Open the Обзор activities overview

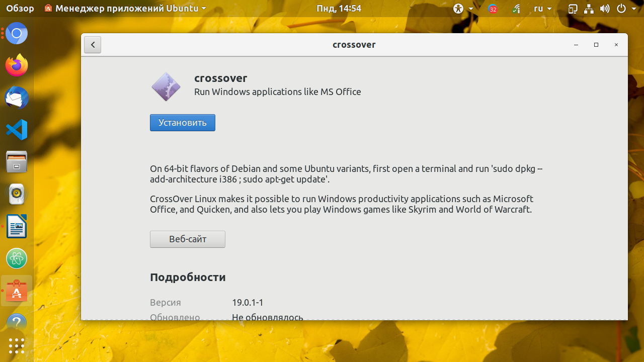(20, 9)
